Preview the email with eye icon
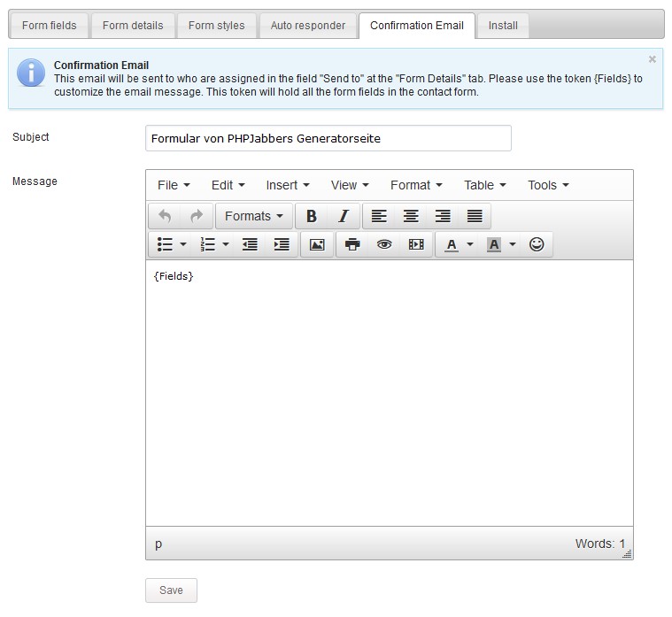Screen dimensions: 672x617 tap(384, 244)
